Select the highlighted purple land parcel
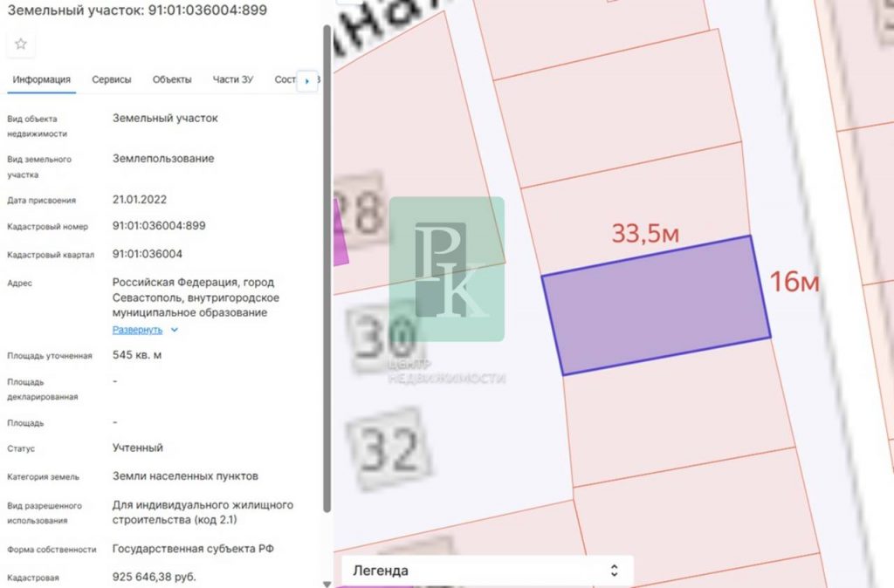 (x=656, y=306)
